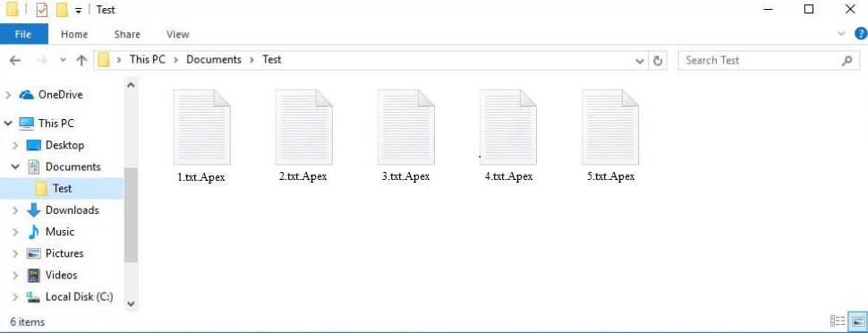Viewport: 868px width, 333px height.
Task: Click the navigation pane scroll up arrow
Action: [131, 85]
